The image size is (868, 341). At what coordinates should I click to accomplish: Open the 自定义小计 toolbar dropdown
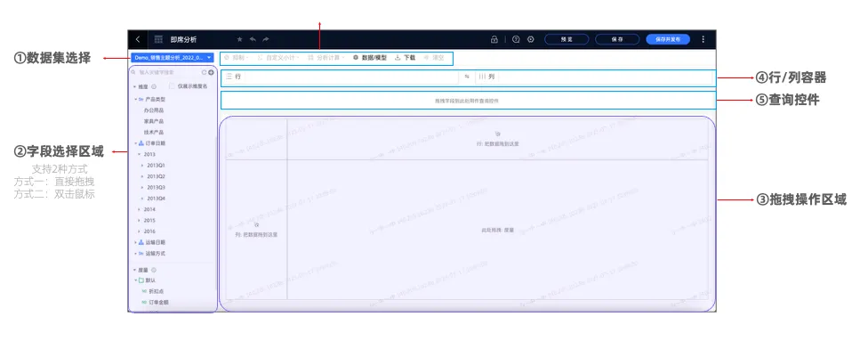click(x=278, y=58)
